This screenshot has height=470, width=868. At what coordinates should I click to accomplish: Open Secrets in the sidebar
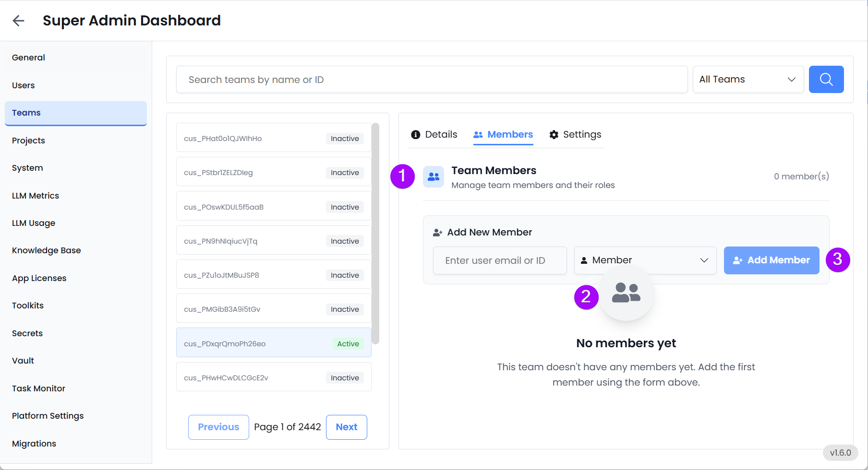(x=76, y=333)
